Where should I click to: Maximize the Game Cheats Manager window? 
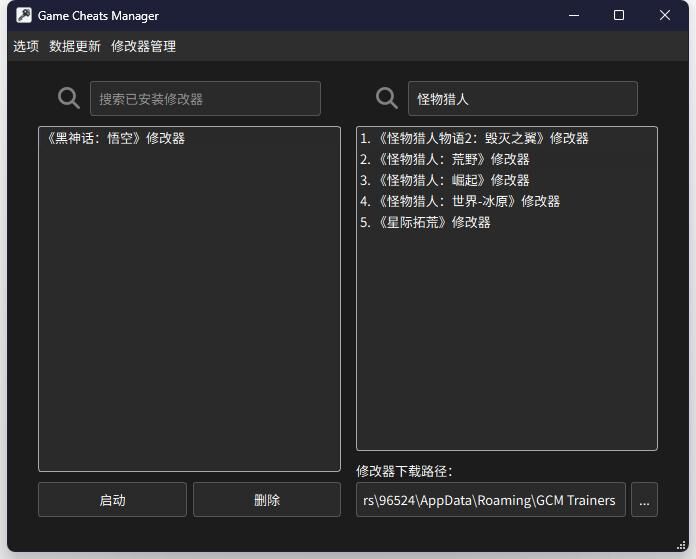[618, 16]
